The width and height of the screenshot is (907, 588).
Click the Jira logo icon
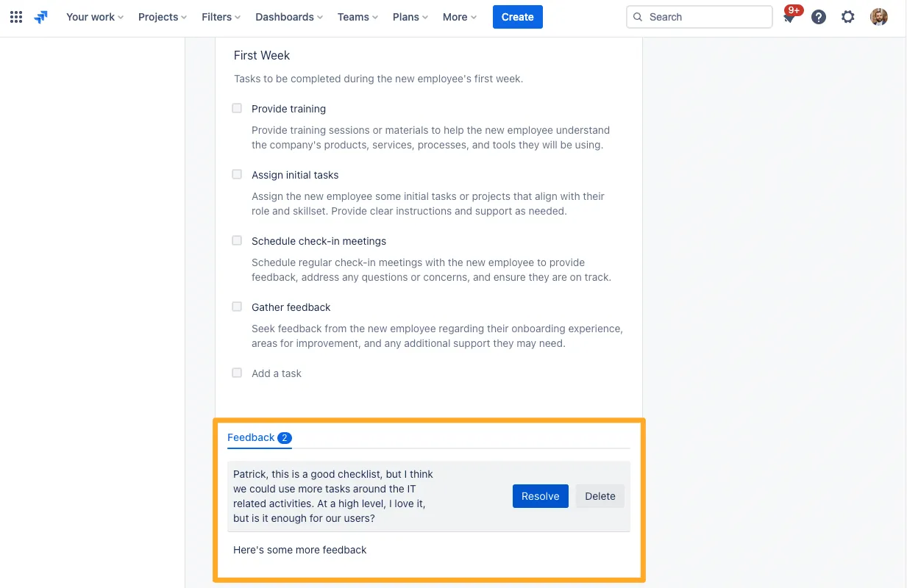41,17
